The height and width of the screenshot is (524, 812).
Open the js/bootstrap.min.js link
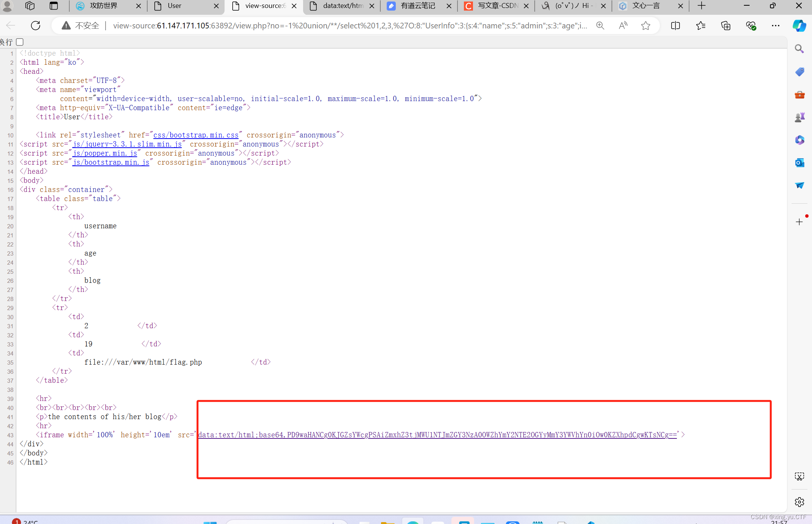click(x=111, y=162)
